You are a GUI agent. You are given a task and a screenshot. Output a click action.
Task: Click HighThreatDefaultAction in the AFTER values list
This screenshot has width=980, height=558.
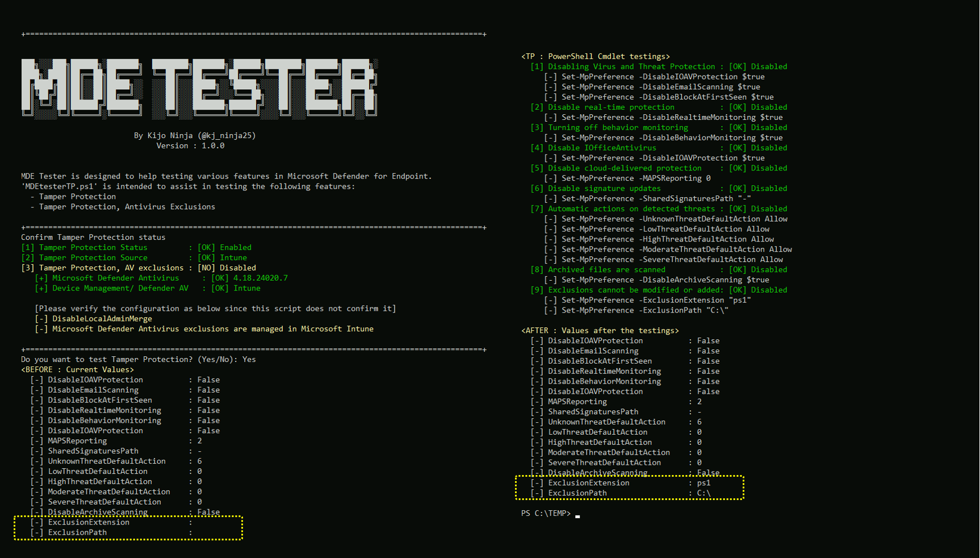(x=616, y=443)
